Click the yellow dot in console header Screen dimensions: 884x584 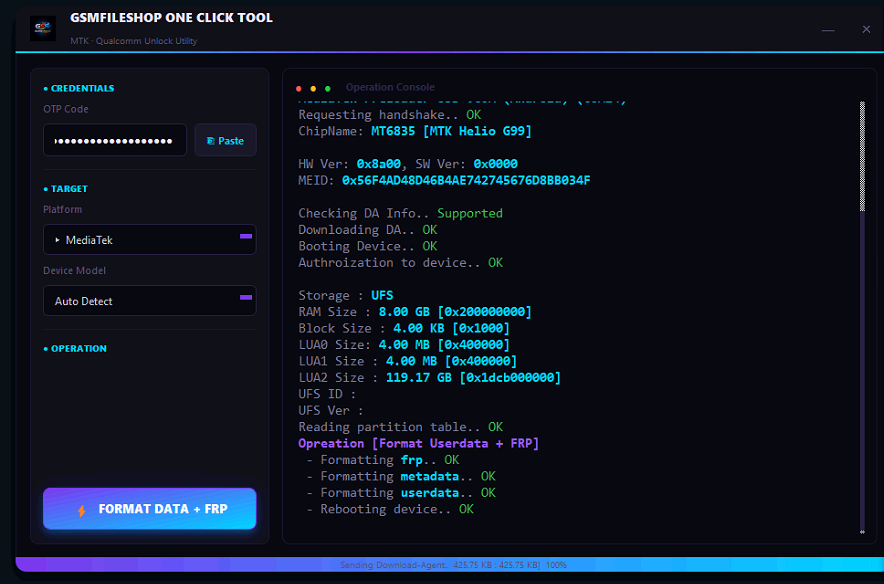point(313,89)
